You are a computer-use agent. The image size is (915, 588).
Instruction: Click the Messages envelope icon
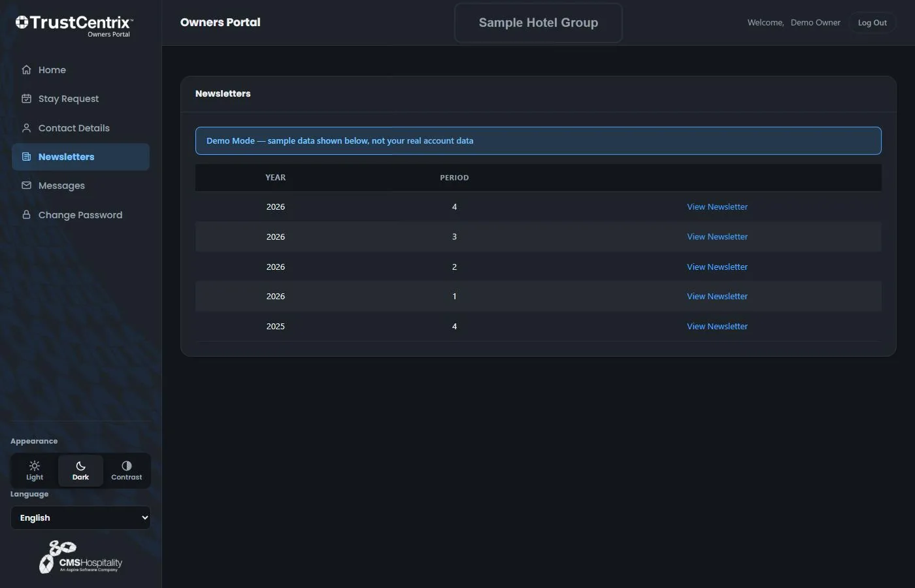[x=26, y=186]
